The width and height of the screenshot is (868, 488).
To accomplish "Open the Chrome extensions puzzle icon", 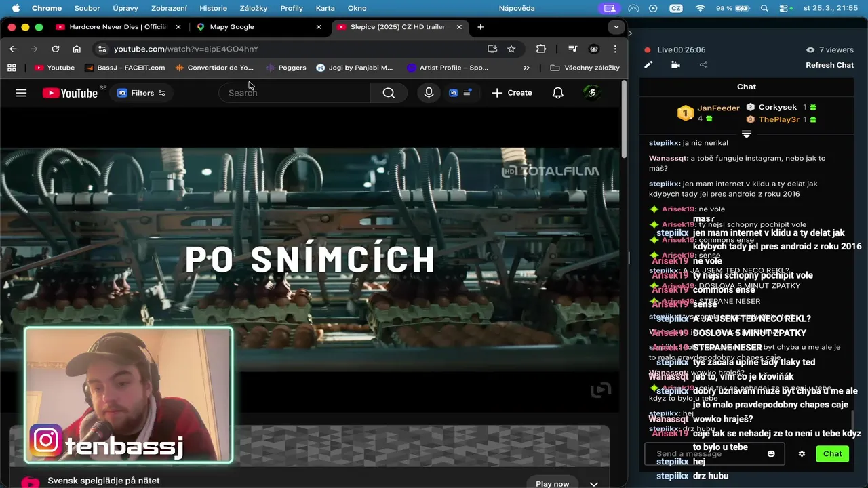I will (540, 49).
